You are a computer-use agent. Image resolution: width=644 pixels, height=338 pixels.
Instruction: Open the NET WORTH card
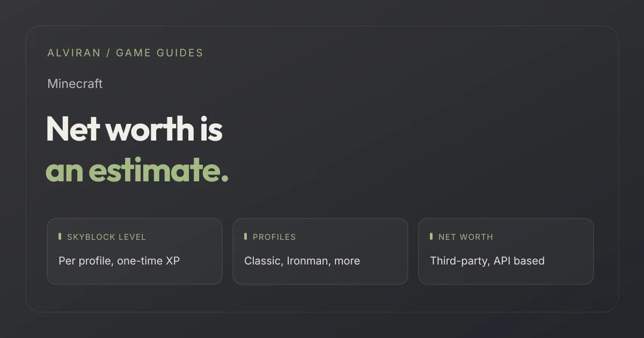pos(506,251)
